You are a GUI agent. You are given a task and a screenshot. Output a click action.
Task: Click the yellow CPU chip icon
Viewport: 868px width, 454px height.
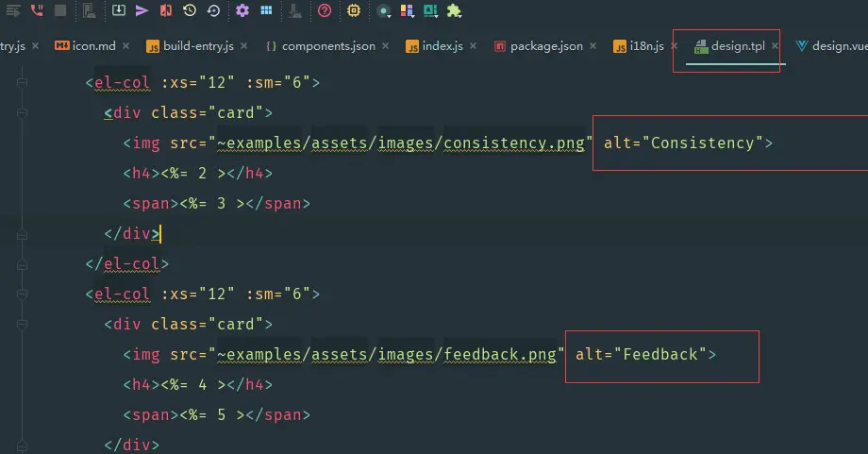tap(354, 10)
